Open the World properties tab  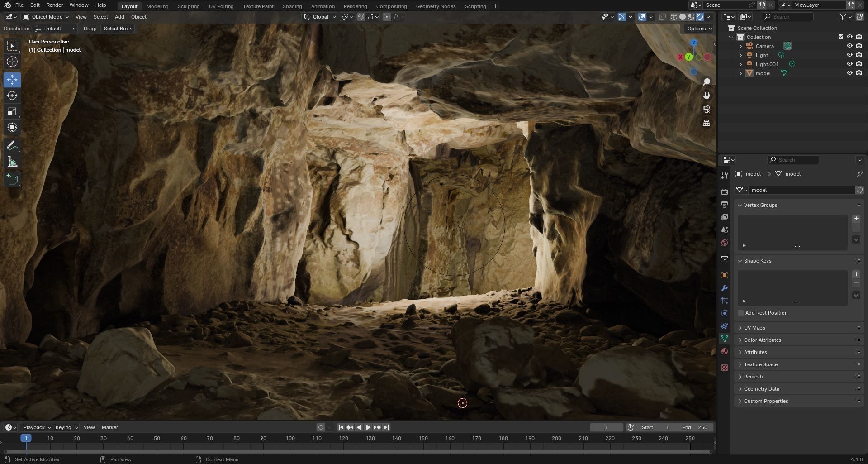point(725,243)
